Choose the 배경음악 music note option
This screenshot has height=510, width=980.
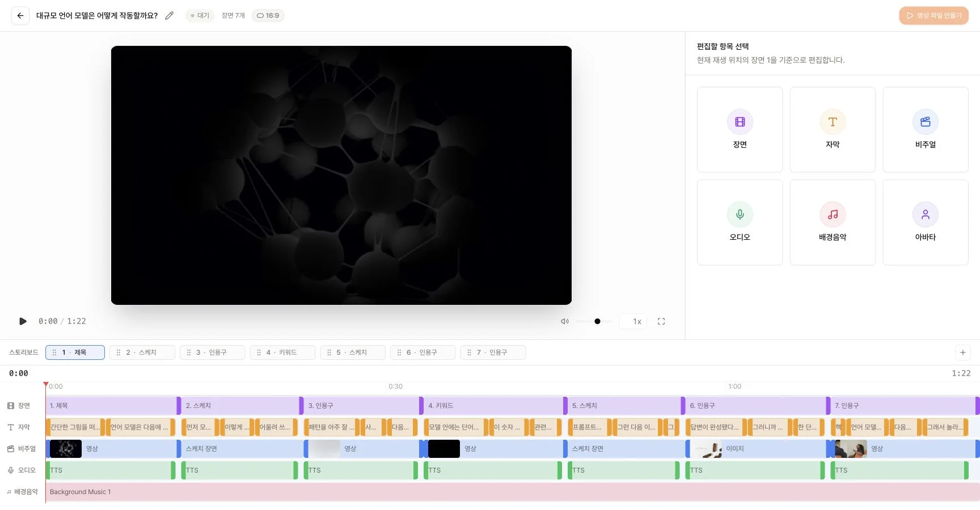click(x=833, y=222)
